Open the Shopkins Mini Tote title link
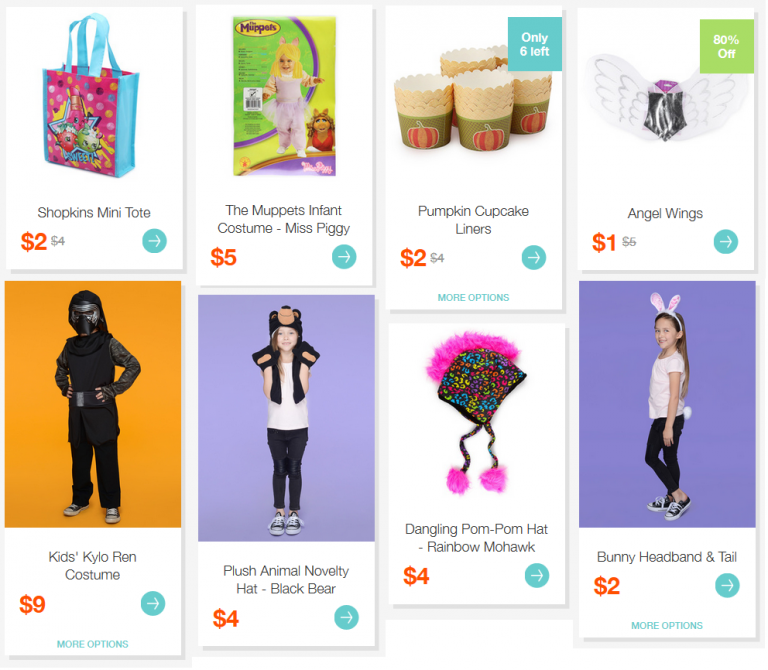 tap(94, 213)
